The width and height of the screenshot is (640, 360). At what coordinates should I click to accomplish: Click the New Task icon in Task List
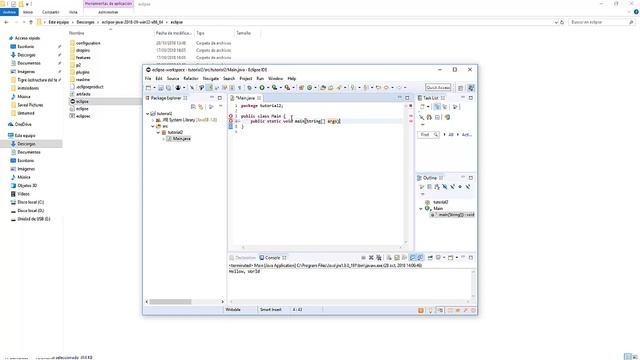pyautogui.click(x=422, y=107)
